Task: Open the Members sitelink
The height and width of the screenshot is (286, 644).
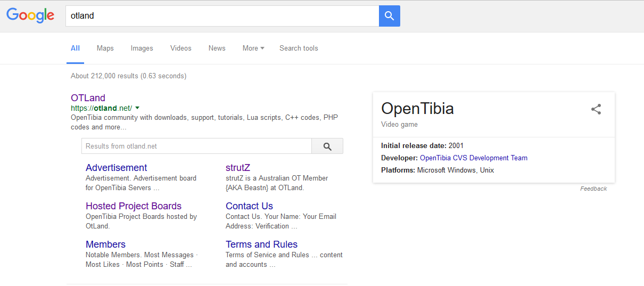Action: coord(105,244)
